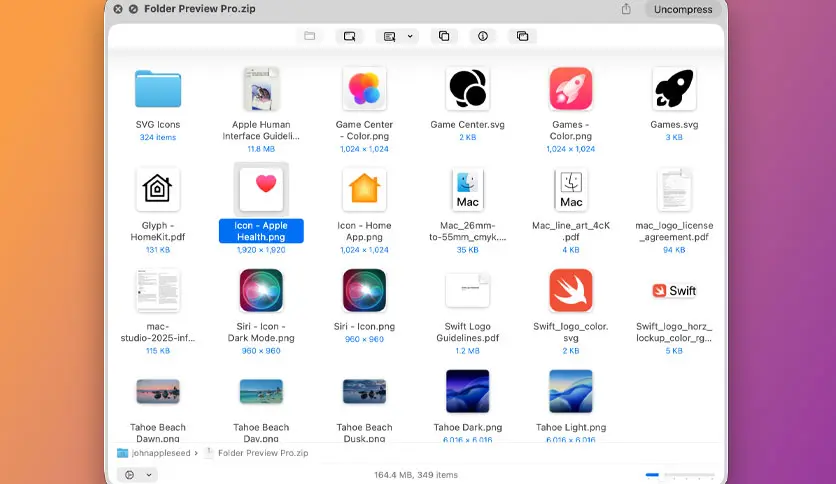836x484 pixels.
Task: Click the Icon - Apple Health.png heart thumbnail
Action: [261, 189]
